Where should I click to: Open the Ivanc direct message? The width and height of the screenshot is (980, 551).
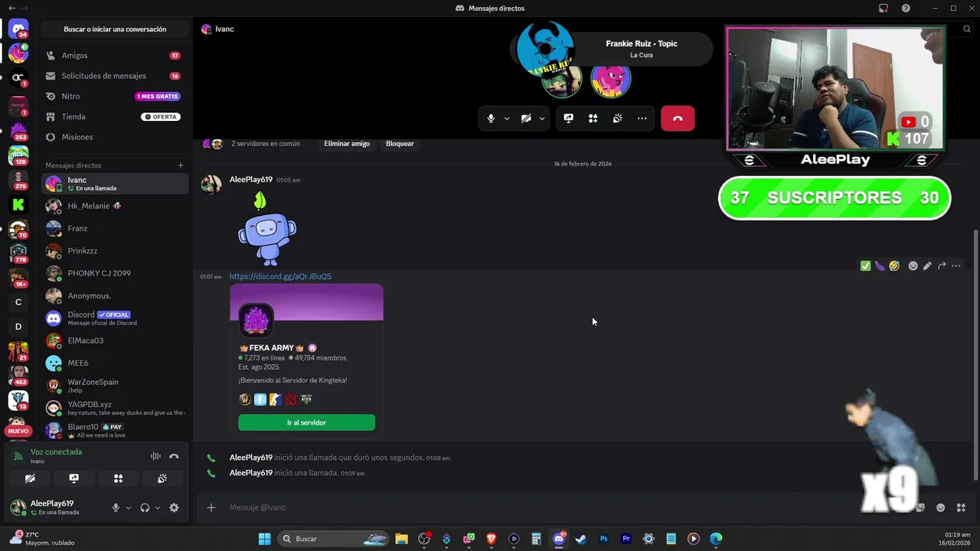pos(115,184)
